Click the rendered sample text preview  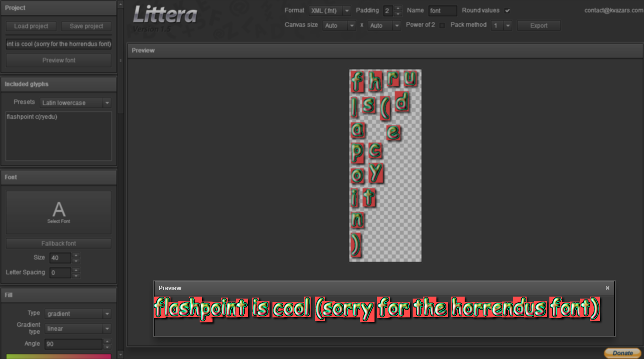point(377,309)
